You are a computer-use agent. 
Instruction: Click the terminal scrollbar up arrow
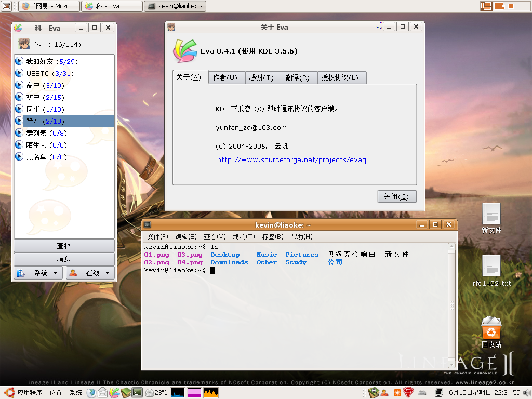click(451, 247)
